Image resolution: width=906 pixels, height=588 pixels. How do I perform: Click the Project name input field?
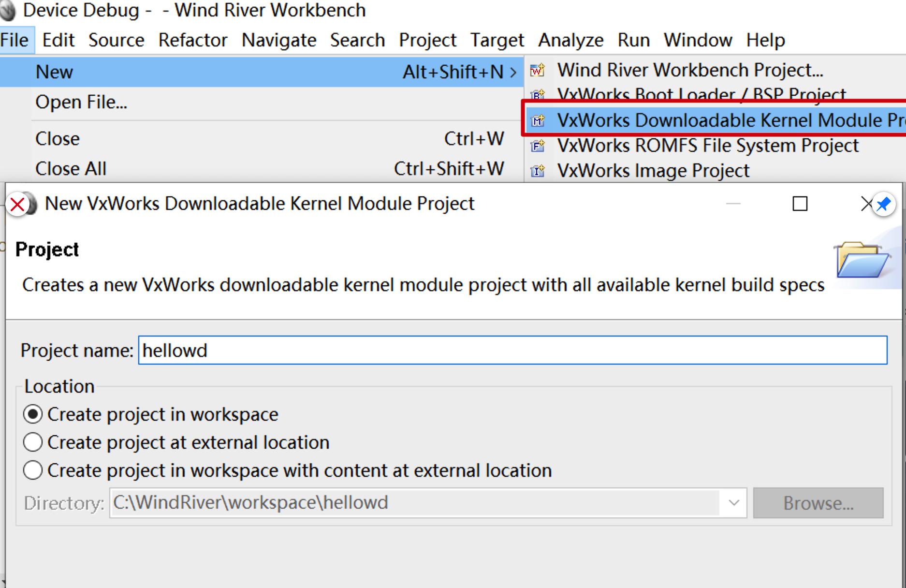tap(512, 350)
